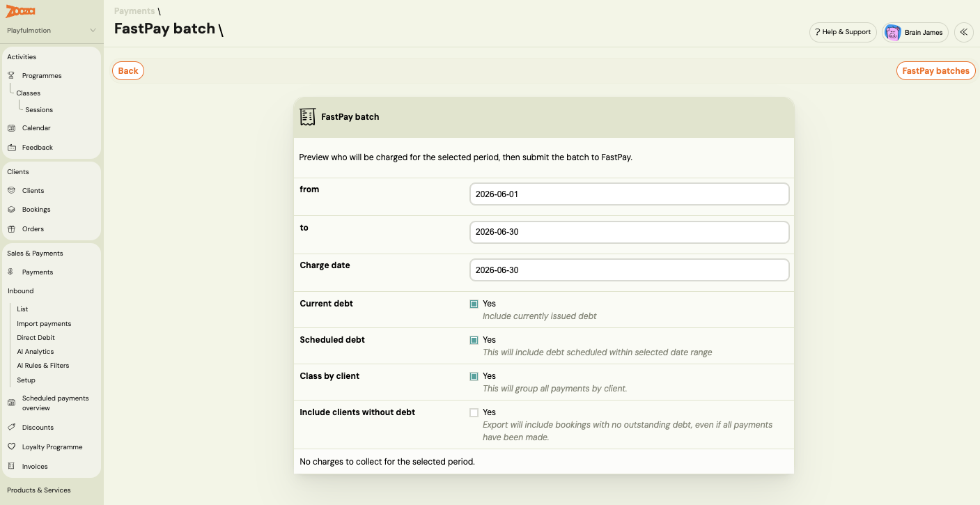980x505 pixels.
Task: Open Feedback menu item
Action: point(38,148)
